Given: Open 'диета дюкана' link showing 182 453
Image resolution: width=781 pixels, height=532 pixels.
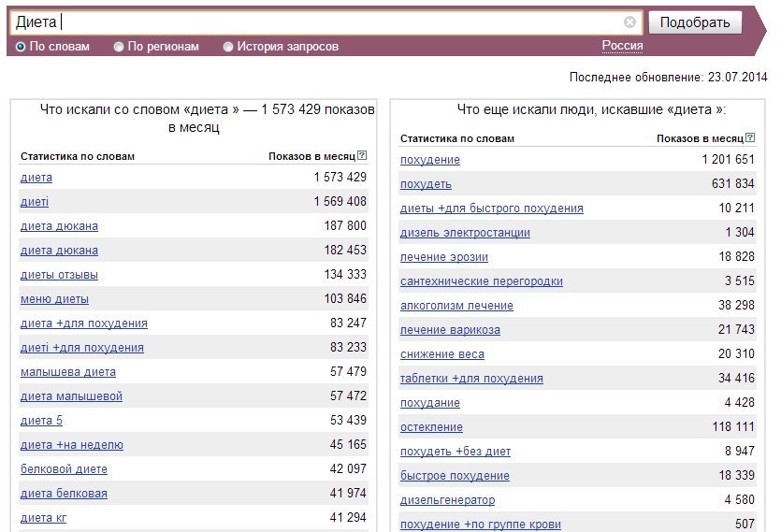Looking at the screenshot, I should pos(59,251).
